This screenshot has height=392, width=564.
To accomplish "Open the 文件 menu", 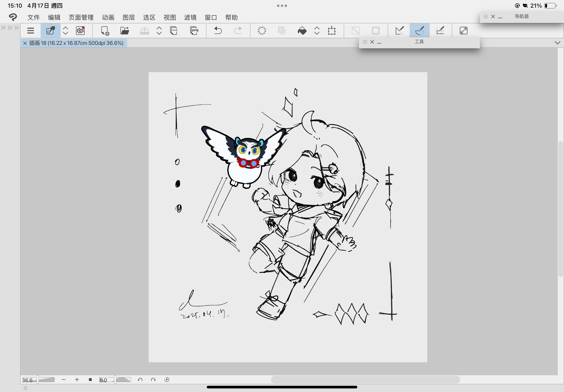I will [x=34, y=17].
